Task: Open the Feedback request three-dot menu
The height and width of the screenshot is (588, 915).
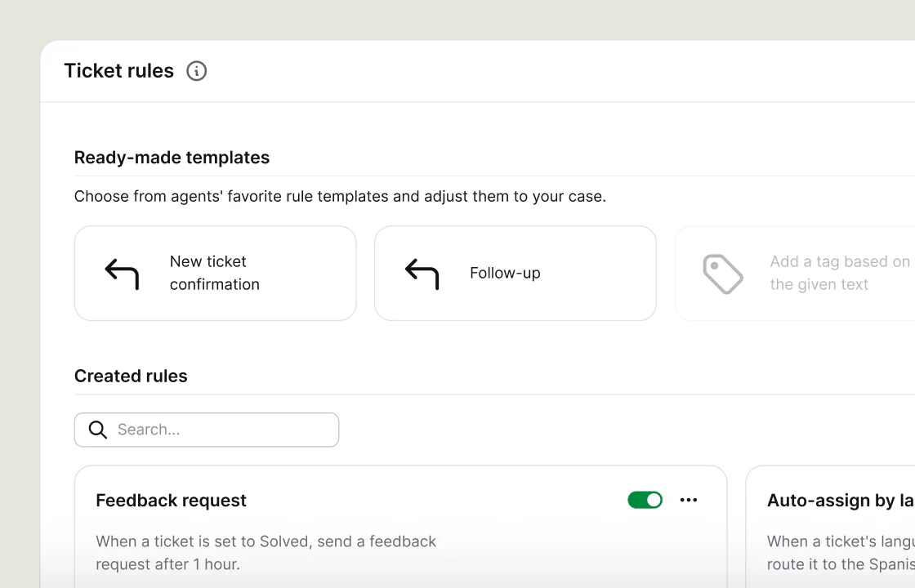Action: pyautogui.click(x=689, y=500)
